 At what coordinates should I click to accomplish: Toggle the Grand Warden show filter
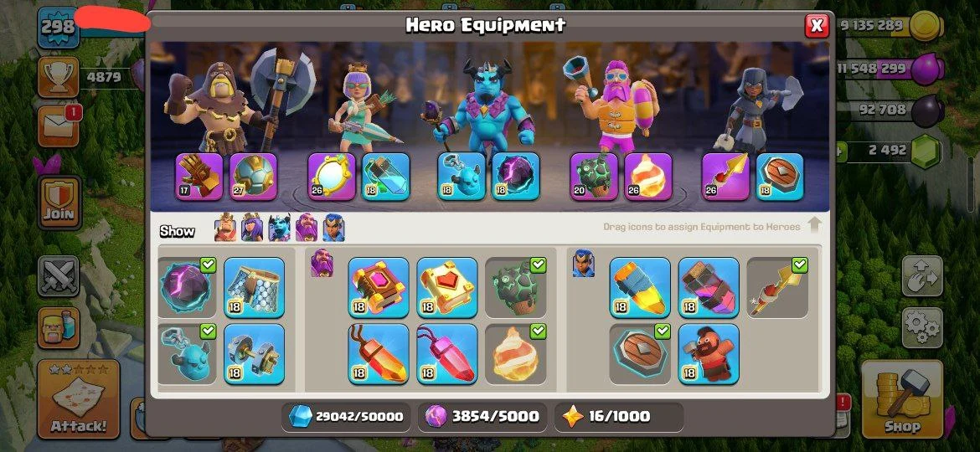click(x=307, y=228)
